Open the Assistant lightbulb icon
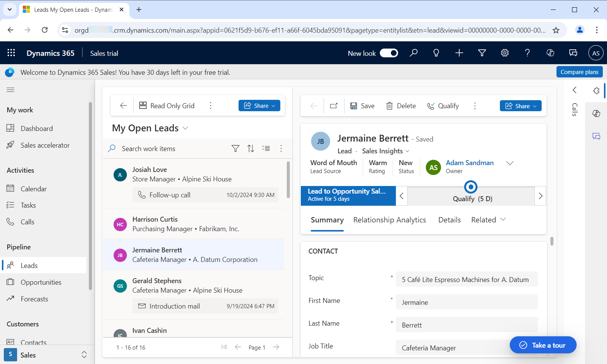 pos(436,53)
